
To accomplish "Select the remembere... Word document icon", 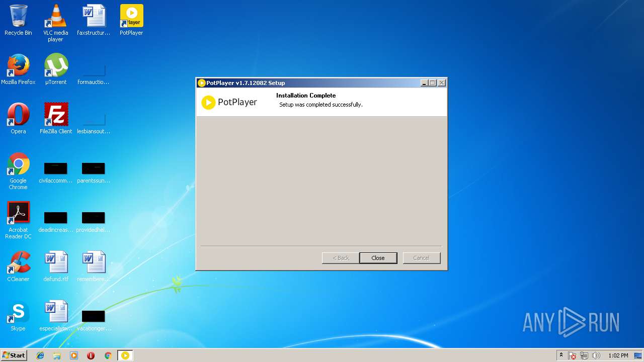I will point(94,266).
